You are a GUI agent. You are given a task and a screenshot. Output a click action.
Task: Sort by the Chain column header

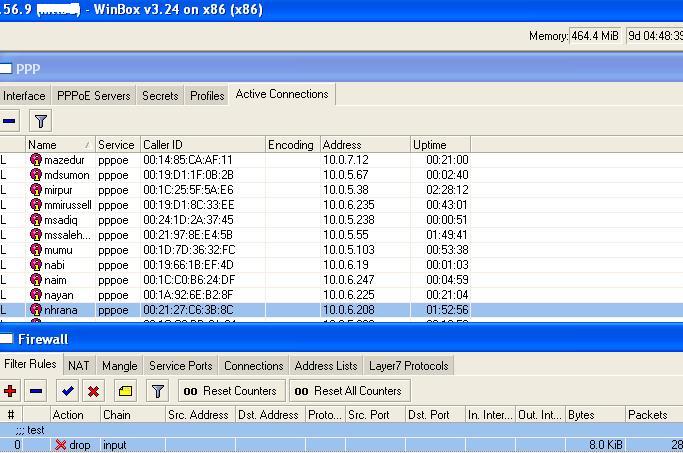133,415
